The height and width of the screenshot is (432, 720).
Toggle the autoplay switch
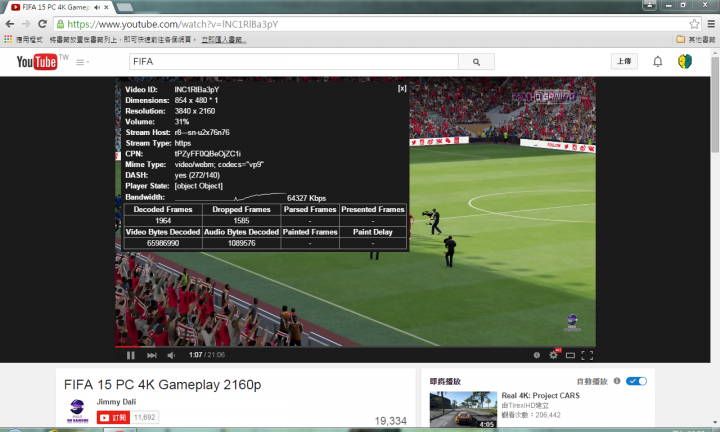pos(636,381)
